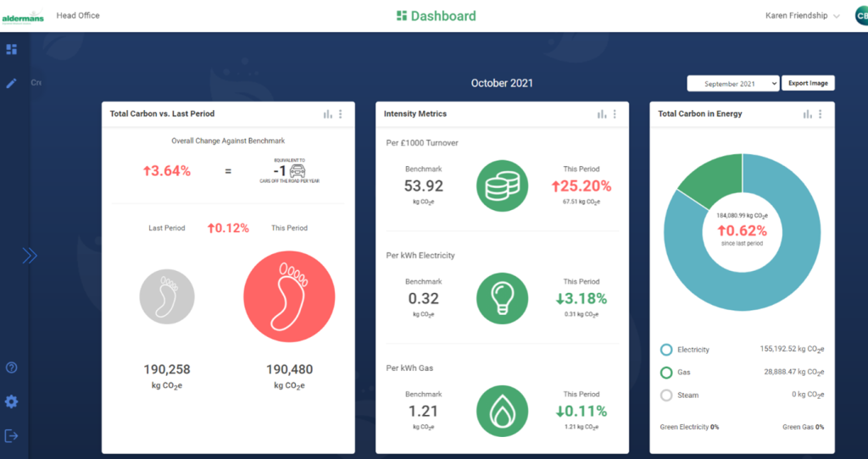Click the 3.64% overall change value
This screenshot has height=459, width=868.
tap(167, 171)
